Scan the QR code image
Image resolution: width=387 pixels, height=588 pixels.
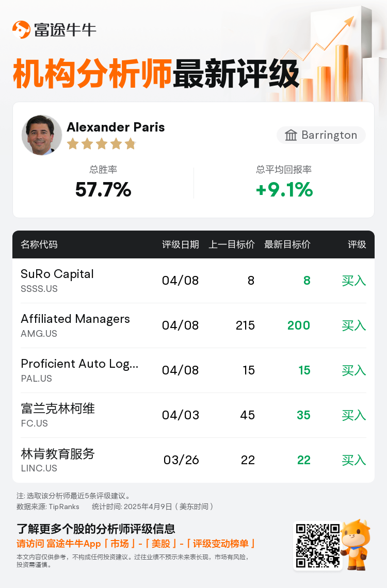point(318,546)
